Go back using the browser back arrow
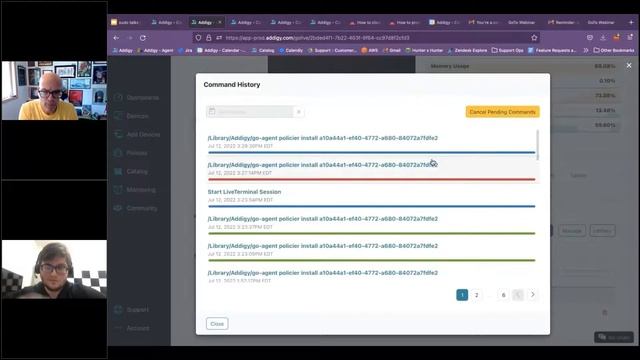 click(x=116, y=38)
